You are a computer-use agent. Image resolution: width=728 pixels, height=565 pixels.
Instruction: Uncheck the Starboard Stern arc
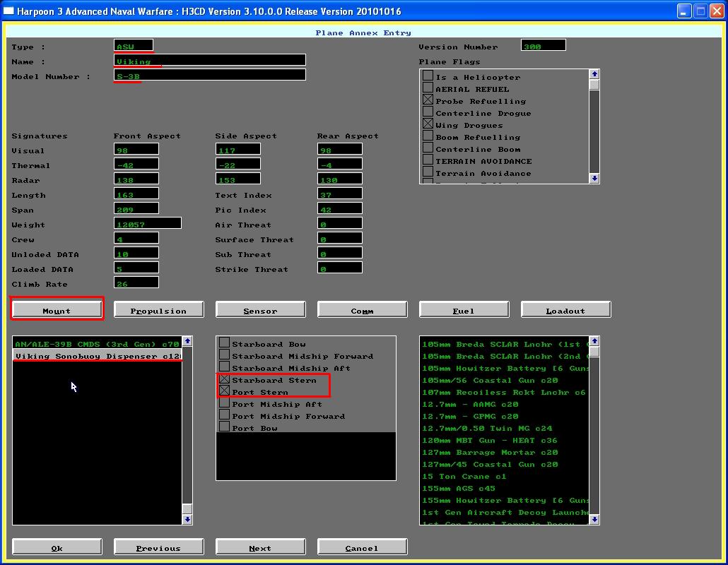coord(224,379)
